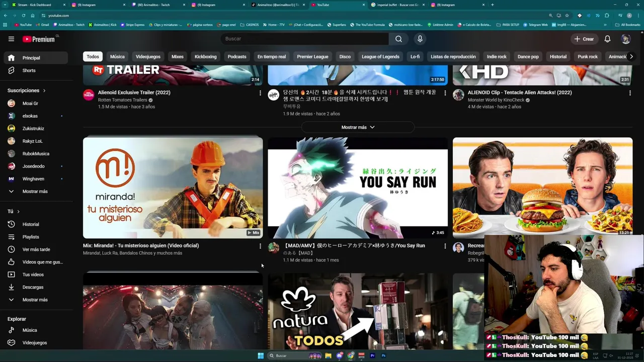Open options for the Korean drama video
The height and width of the screenshot is (362, 644).
pyautogui.click(x=445, y=93)
